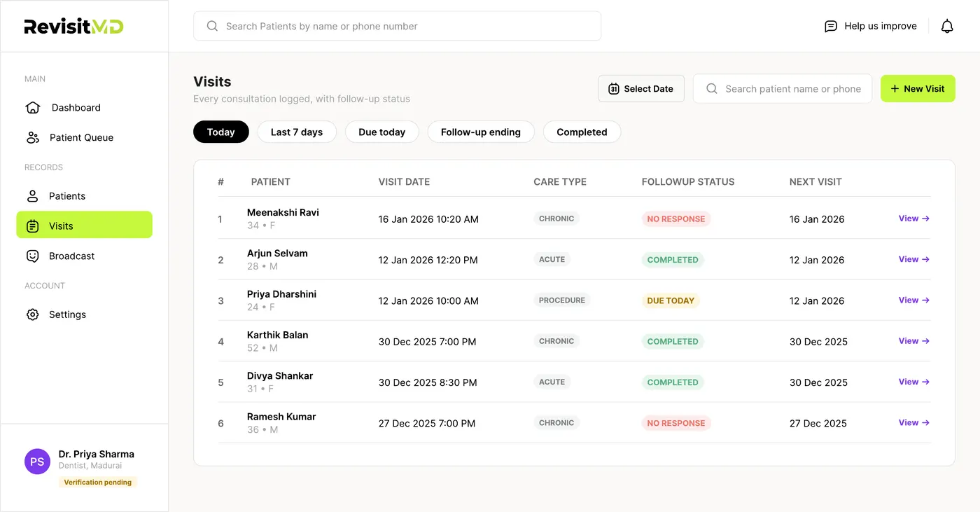Click the Patients person icon
Screen dimensions: 980x512
tap(32, 196)
